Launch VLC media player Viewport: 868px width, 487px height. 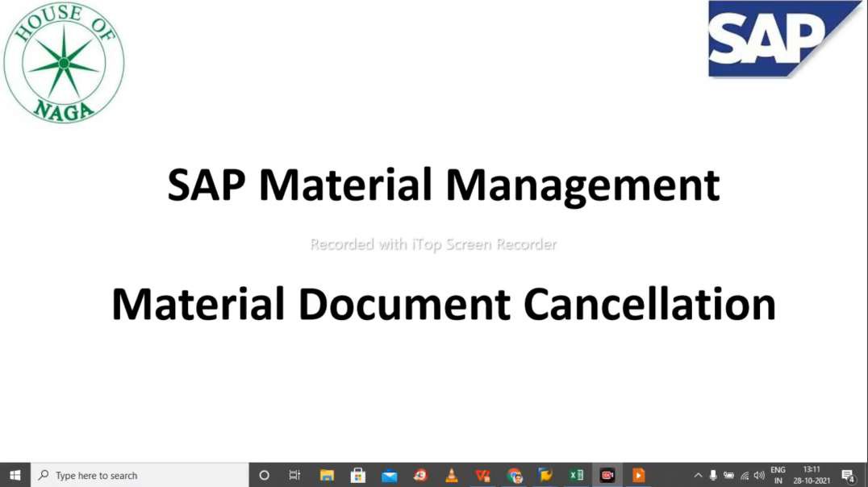click(451, 476)
